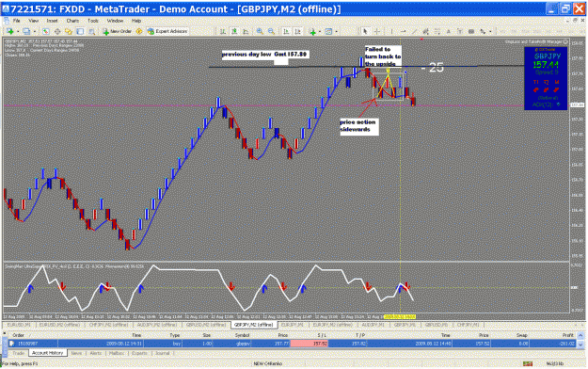Open the View menu
Image resolution: width=588 pixels, height=369 pixels.
pyautogui.click(x=33, y=21)
